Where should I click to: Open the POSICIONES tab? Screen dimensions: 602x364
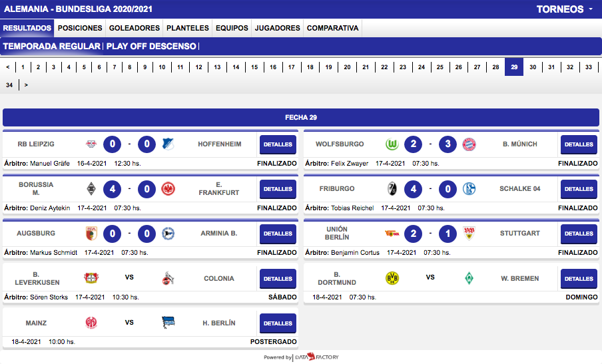coord(80,28)
